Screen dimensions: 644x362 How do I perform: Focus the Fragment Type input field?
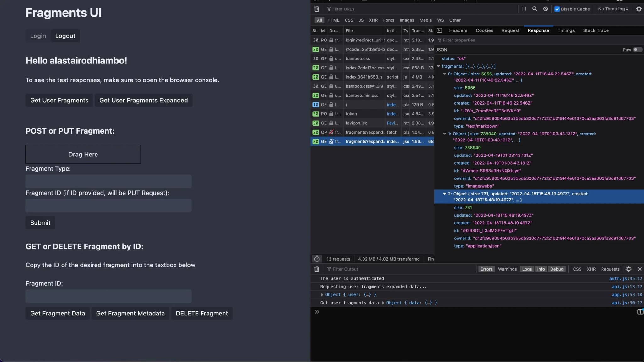tap(108, 181)
